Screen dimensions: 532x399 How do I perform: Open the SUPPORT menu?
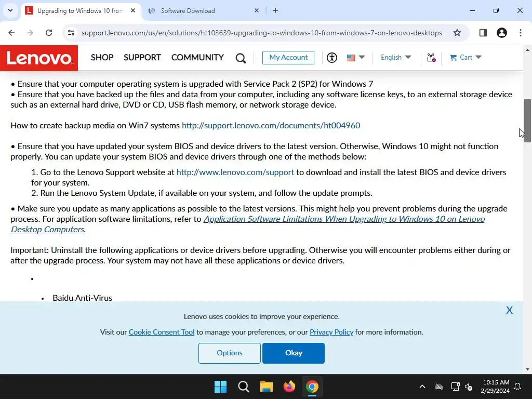[142, 57]
